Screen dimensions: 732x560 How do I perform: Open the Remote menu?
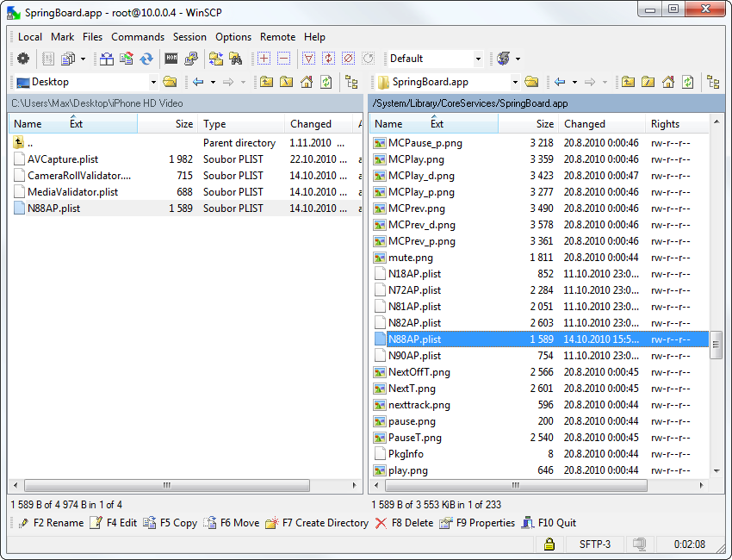pos(278,37)
